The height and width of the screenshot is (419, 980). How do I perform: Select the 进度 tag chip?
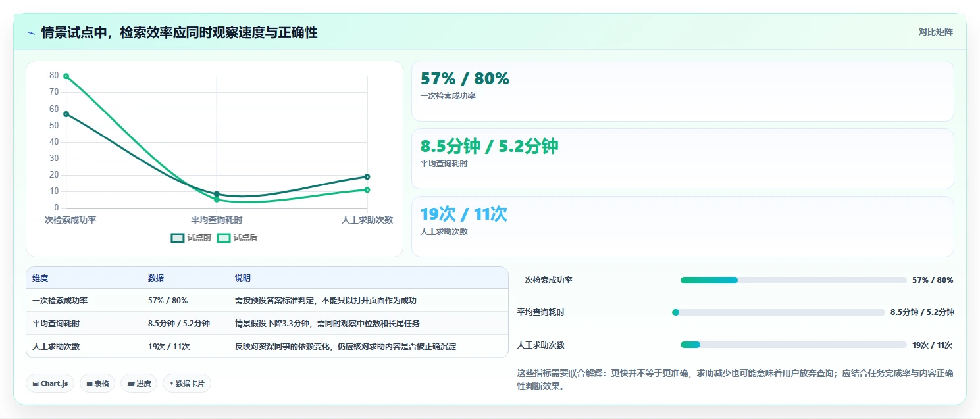tap(139, 383)
